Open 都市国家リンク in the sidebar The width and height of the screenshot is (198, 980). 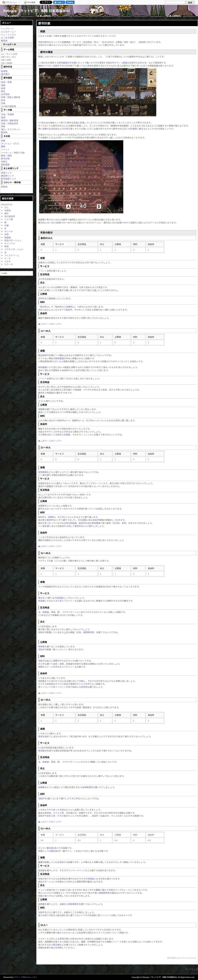coord(8,179)
